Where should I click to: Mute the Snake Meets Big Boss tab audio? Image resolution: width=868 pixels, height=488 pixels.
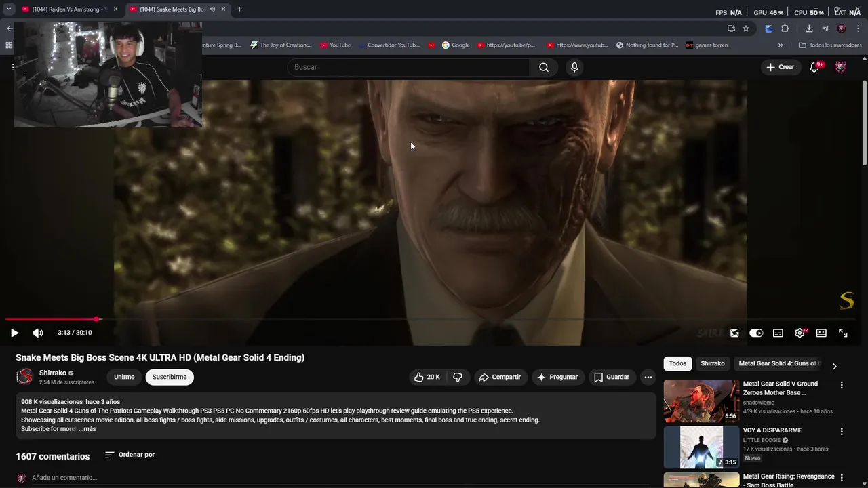tap(212, 9)
